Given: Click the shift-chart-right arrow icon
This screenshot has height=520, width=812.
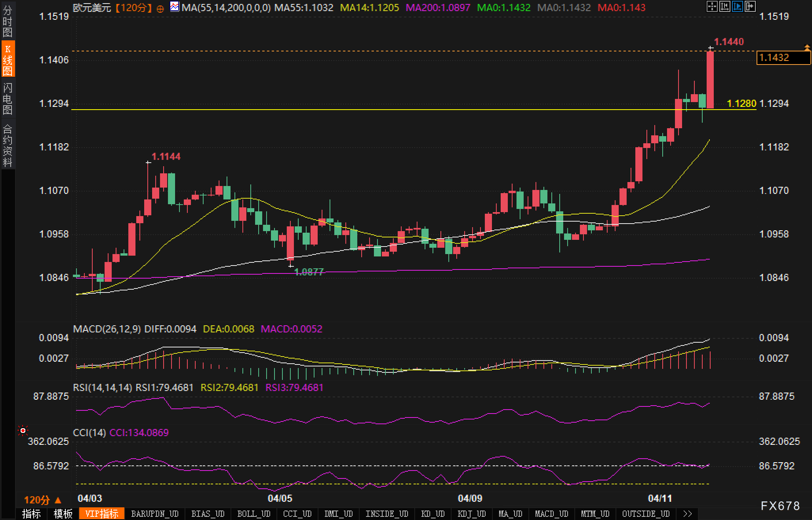Looking at the screenshot, I should [x=750, y=6].
